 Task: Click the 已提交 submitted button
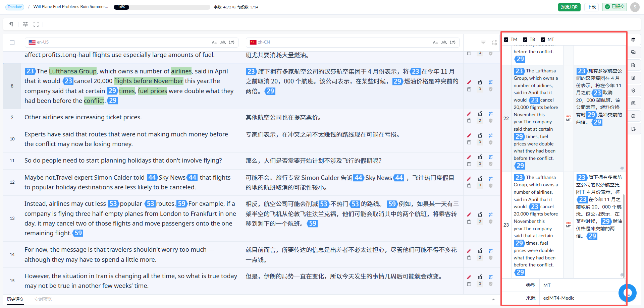click(x=614, y=7)
